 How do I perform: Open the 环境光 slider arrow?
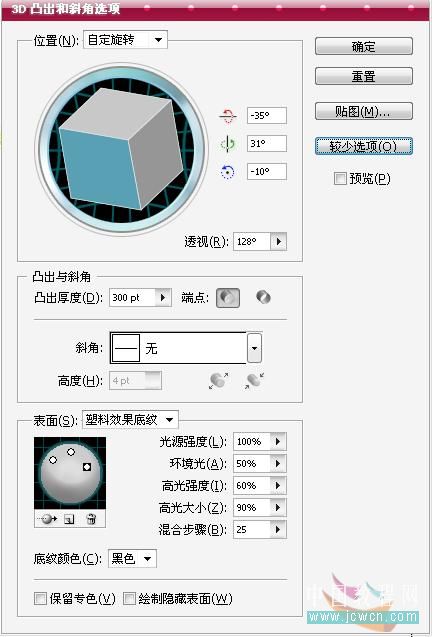point(278,463)
